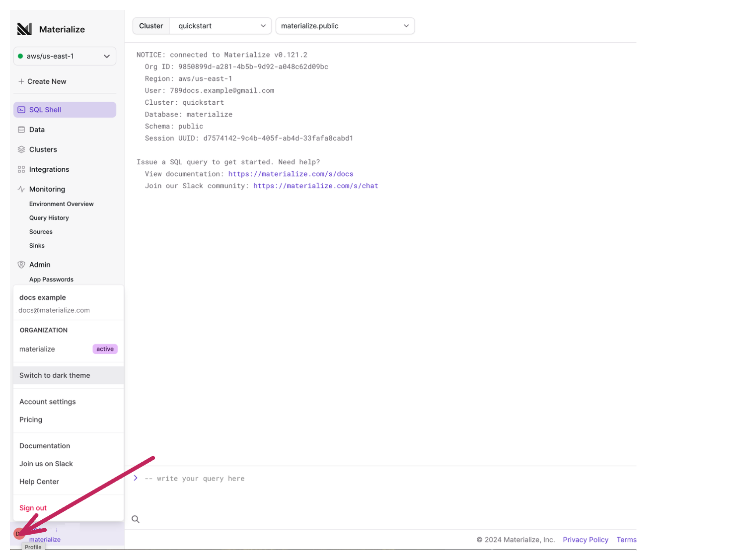Select the Monitoring activity icon
The width and height of the screenshot is (735, 560).
tap(21, 189)
